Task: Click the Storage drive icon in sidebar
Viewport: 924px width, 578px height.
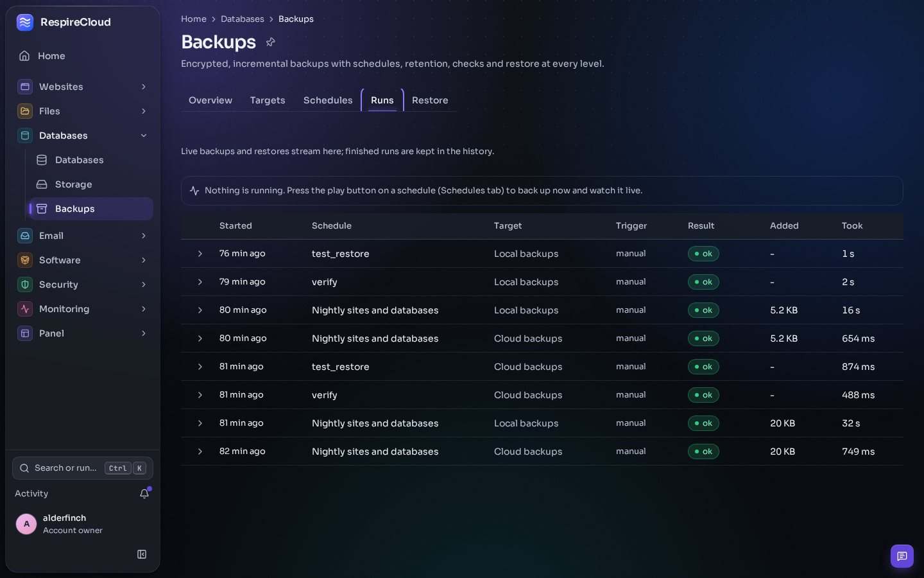Action: point(42,184)
